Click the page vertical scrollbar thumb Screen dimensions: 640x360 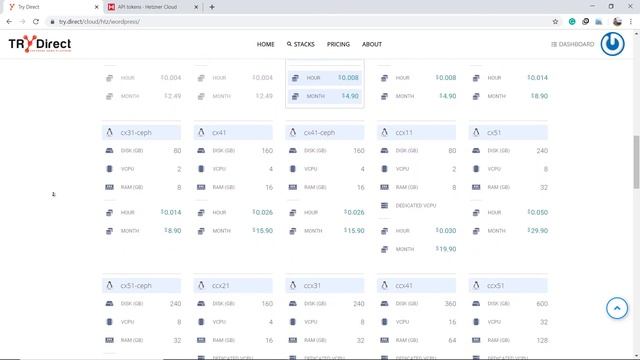click(636, 162)
